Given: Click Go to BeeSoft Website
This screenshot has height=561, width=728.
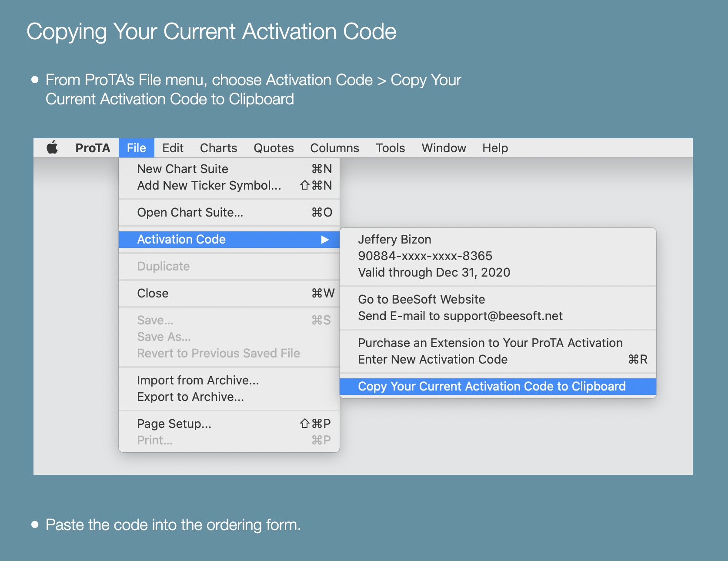Looking at the screenshot, I should (x=421, y=299).
